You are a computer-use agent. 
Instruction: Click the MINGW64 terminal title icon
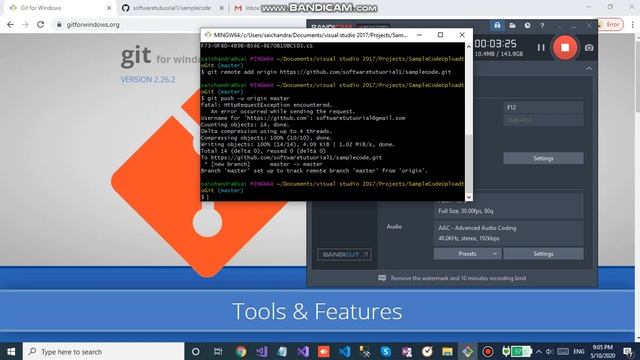click(208, 35)
